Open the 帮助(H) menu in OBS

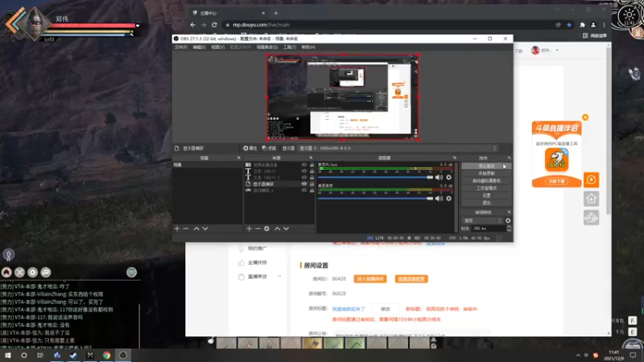308,47
